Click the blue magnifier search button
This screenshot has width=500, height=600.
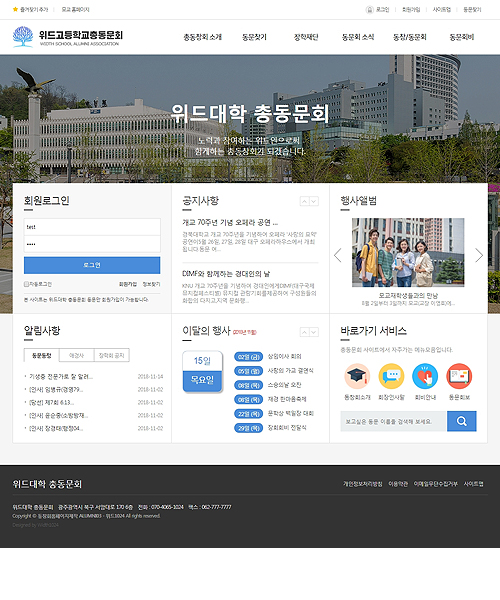click(462, 421)
